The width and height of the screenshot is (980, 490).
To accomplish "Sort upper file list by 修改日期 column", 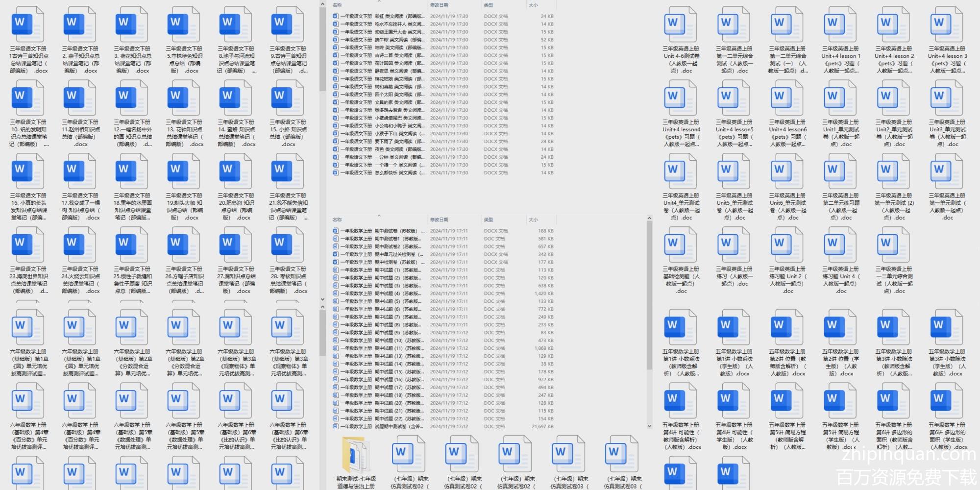I will click(439, 5).
